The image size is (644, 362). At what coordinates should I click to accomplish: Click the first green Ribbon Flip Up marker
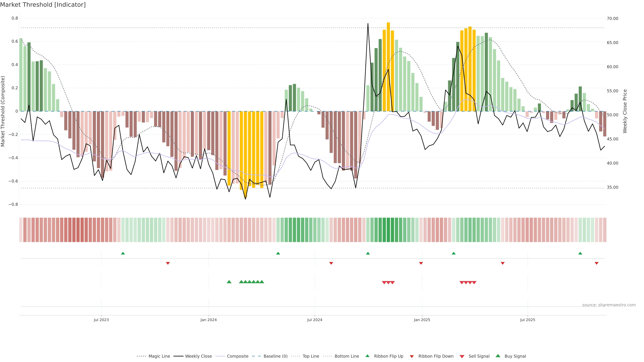point(123,253)
